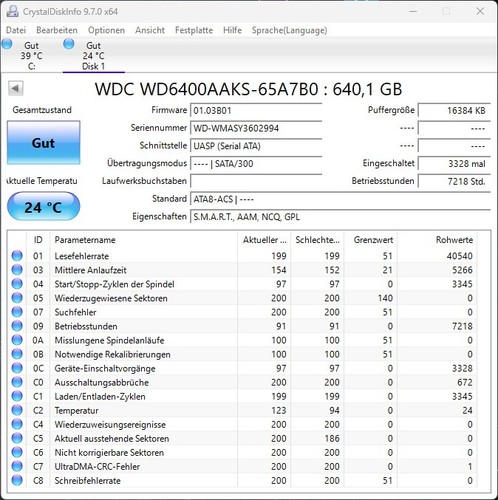Click the Puffergröße value 16384 KB
Screen dimensions: 498x500
coord(454,110)
